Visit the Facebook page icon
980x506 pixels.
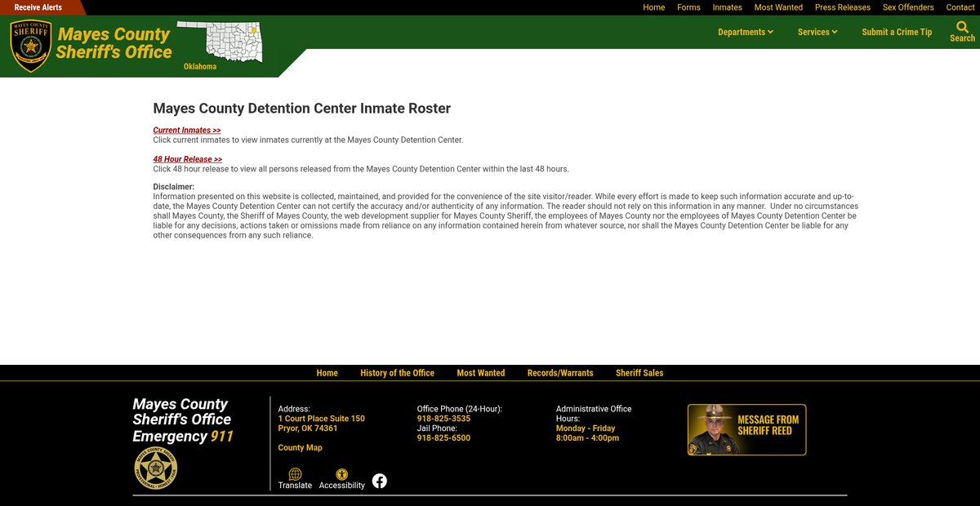click(x=380, y=481)
